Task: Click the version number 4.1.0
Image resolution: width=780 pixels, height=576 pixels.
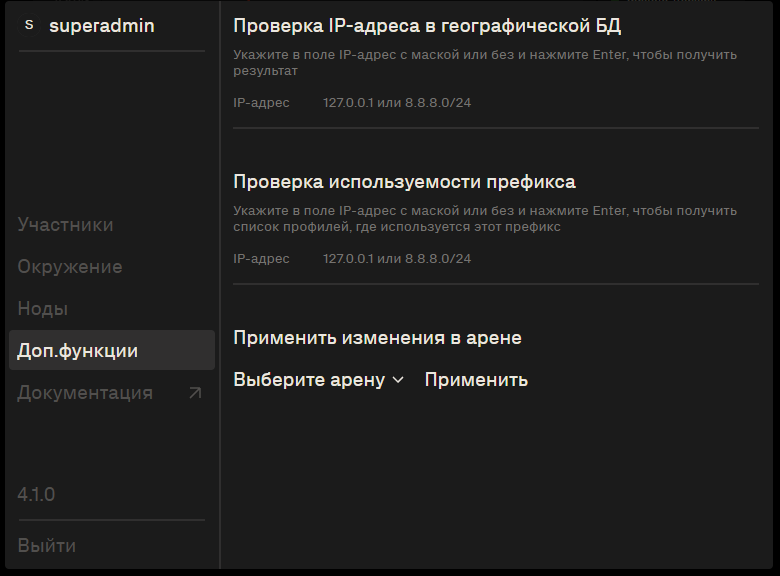Action: [36, 494]
